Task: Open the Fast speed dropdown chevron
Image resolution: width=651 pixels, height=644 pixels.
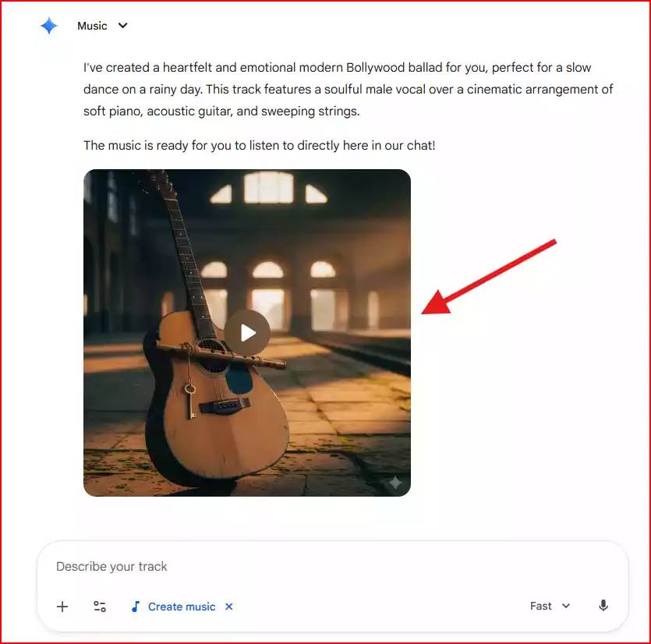Action: [566, 606]
